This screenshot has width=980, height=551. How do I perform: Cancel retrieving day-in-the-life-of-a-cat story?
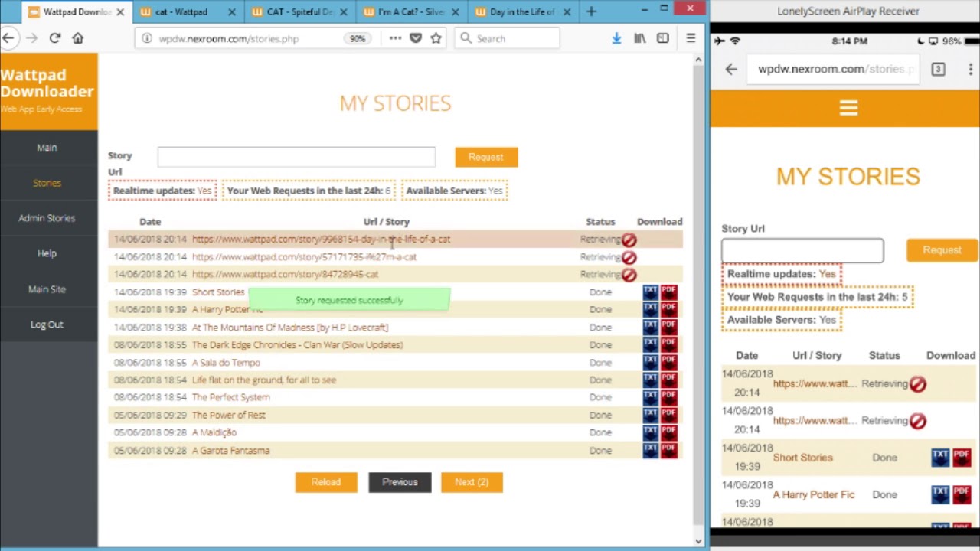[x=629, y=240]
